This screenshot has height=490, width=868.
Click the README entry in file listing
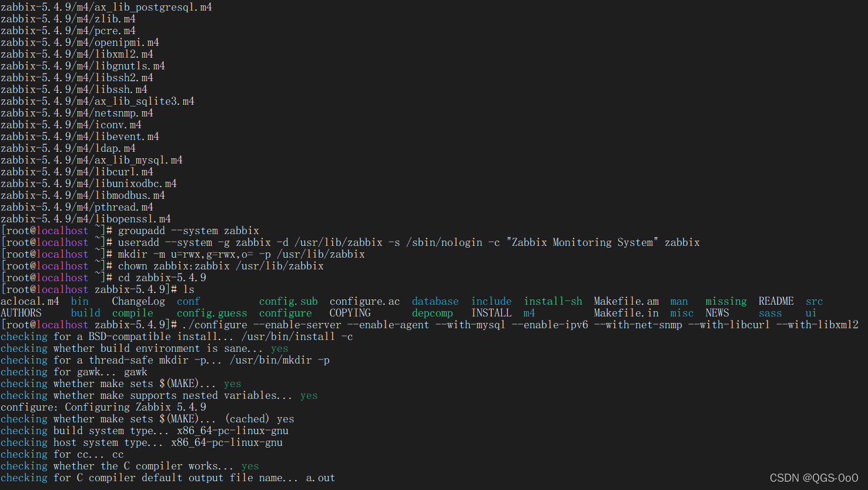pyautogui.click(x=776, y=301)
